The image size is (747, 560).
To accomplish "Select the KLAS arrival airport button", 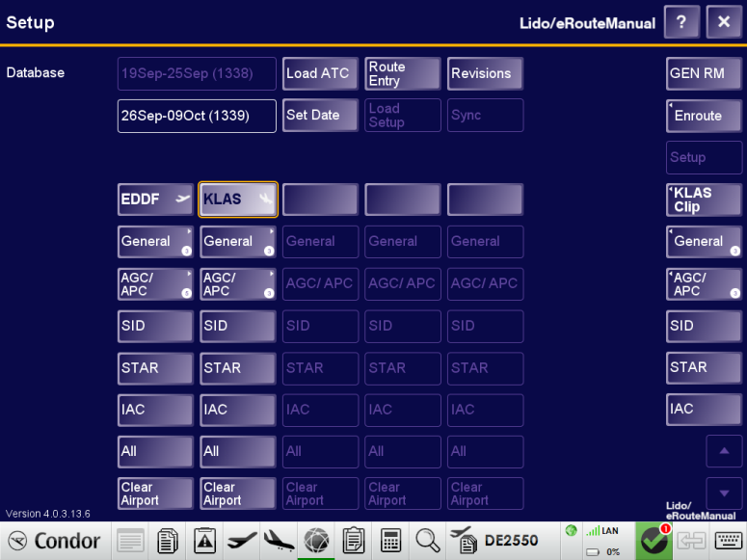I will [238, 200].
